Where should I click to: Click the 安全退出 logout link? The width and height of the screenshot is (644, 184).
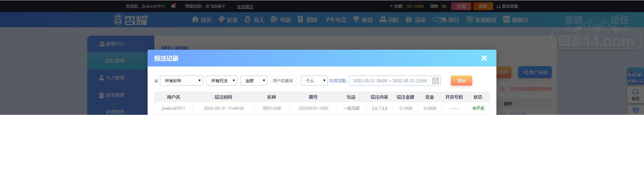point(245,6)
